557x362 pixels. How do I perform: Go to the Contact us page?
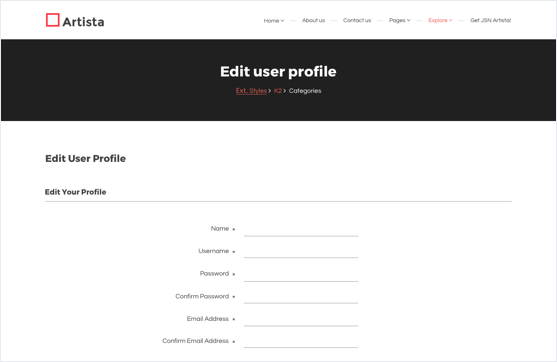pos(357,20)
